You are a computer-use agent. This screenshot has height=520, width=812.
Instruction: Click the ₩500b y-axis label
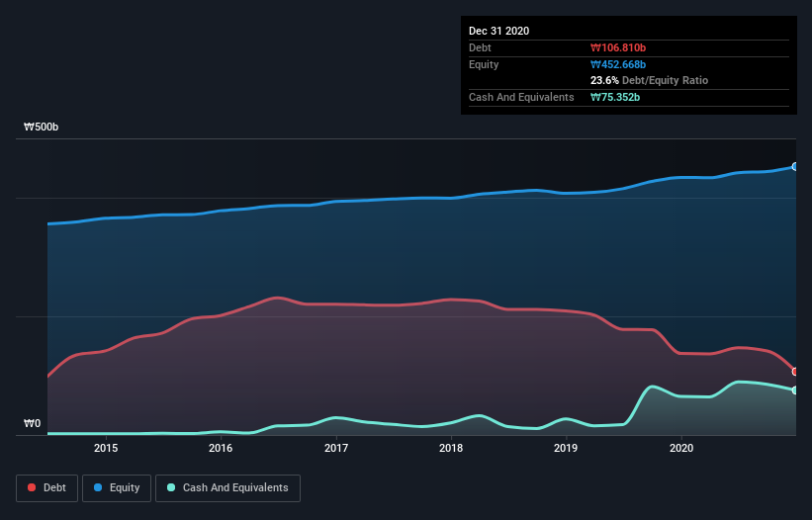pos(41,127)
